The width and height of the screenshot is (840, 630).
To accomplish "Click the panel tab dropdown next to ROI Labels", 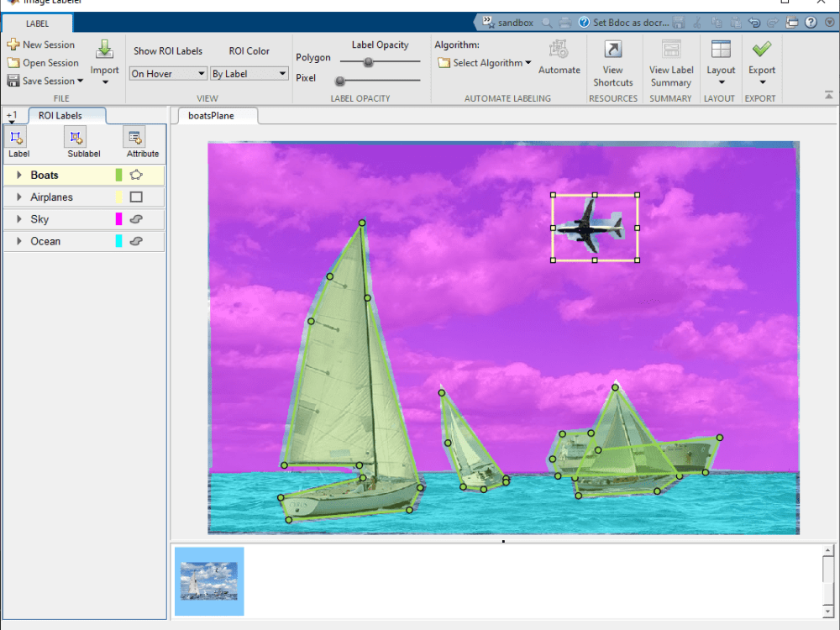I will click(x=11, y=116).
